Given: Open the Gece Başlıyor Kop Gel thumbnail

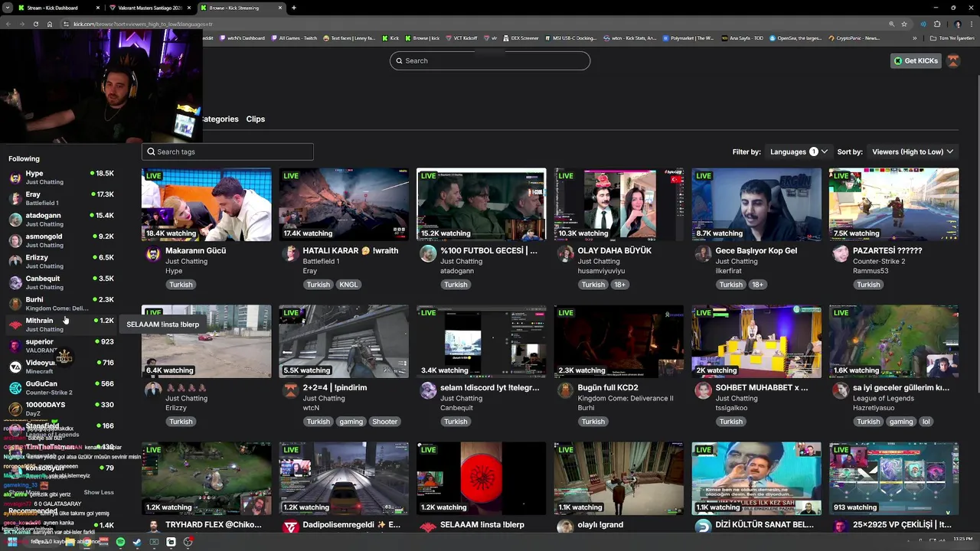Looking at the screenshot, I should [x=756, y=204].
